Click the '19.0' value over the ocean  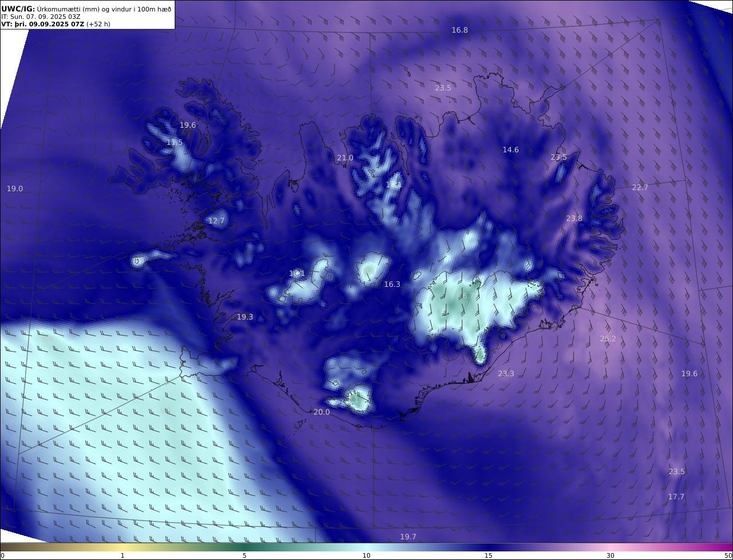click(15, 189)
